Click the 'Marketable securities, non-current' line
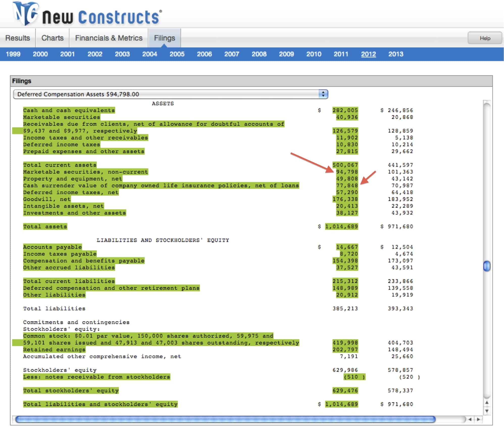This screenshot has width=504, height=427. pyautogui.click(x=86, y=172)
